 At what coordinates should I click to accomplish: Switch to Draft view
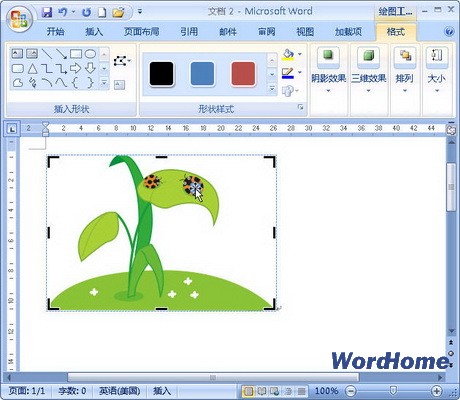301,391
